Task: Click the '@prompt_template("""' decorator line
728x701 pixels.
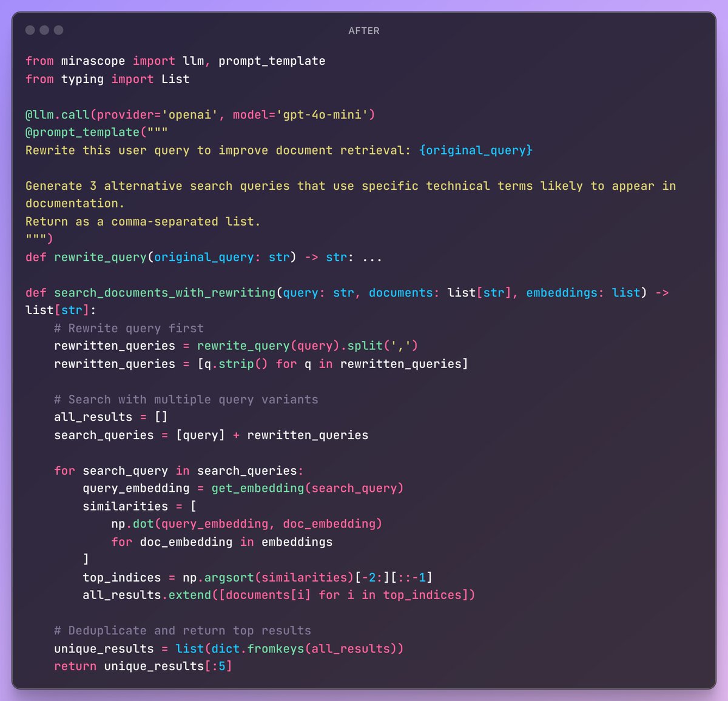Action: pyautogui.click(x=97, y=132)
